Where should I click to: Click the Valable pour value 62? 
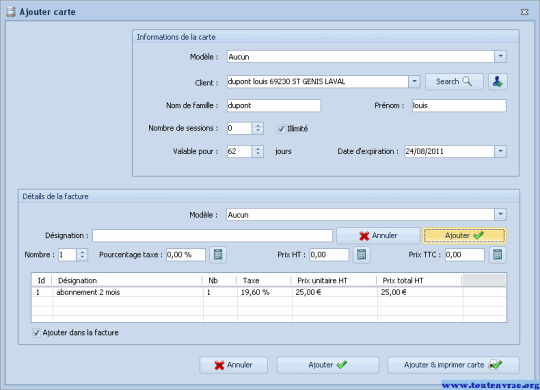click(239, 152)
